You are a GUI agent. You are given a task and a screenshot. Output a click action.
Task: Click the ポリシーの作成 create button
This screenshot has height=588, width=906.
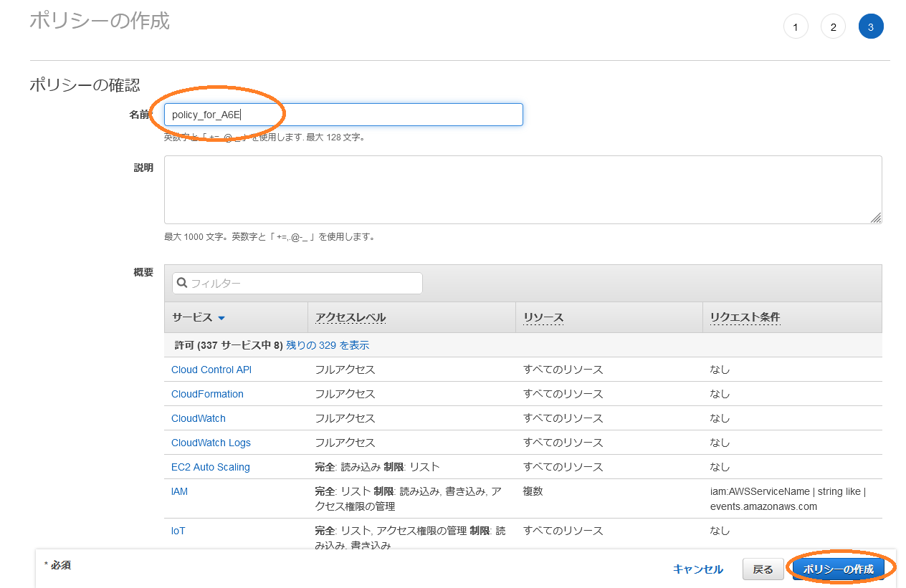(x=838, y=569)
